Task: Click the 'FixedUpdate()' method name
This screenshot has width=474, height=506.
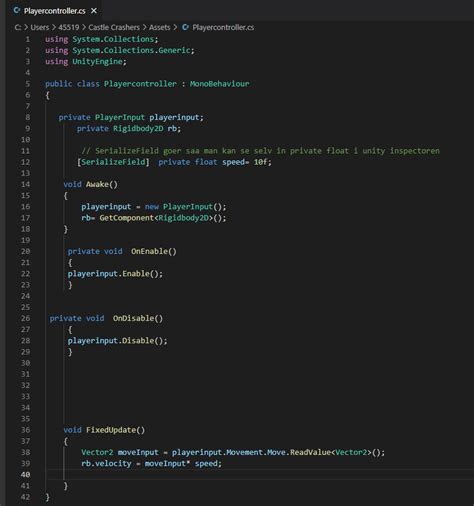Action: click(x=115, y=430)
